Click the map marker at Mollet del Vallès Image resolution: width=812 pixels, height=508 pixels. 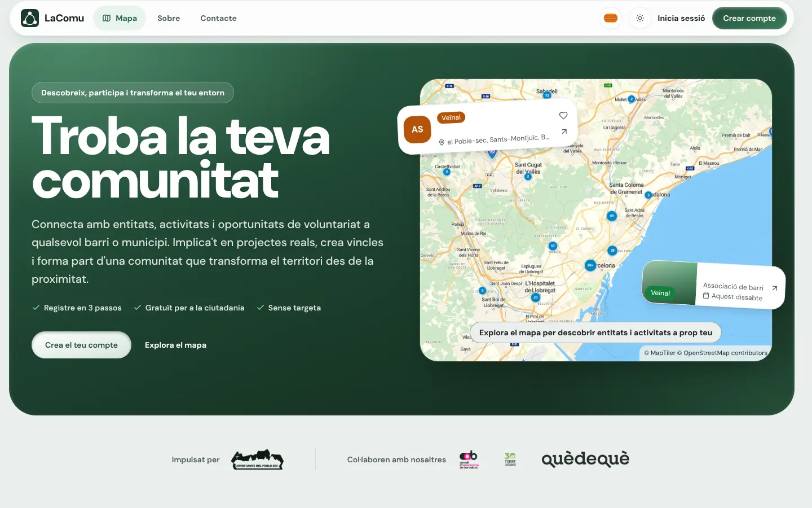[x=632, y=99]
